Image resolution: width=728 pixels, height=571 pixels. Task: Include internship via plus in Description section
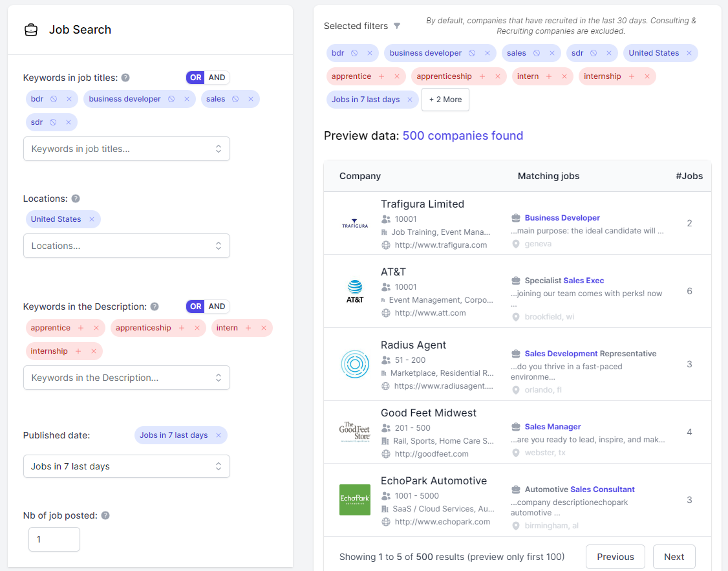[x=78, y=351]
